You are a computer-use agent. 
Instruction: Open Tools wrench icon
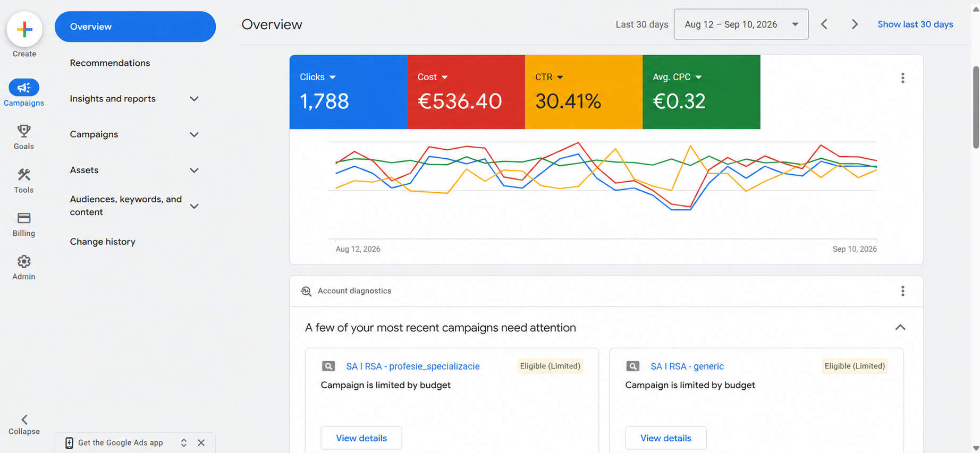pyautogui.click(x=24, y=174)
